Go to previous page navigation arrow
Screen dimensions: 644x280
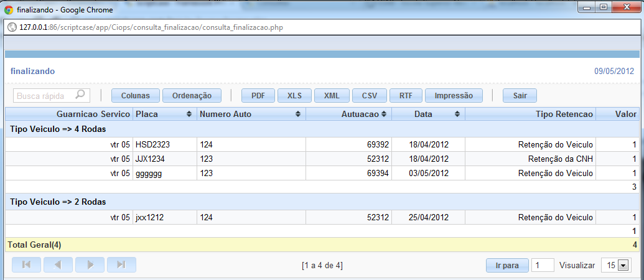point(58,264)
